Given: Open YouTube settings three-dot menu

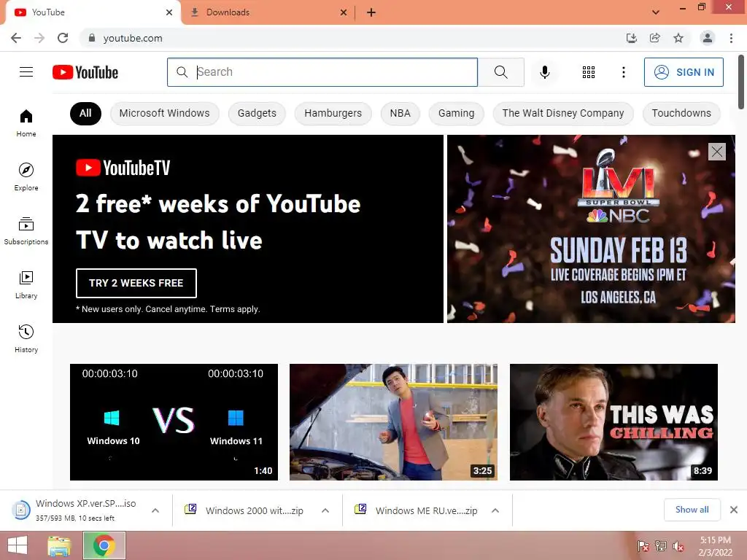Looking at the screenshot, I should point(623,72).
